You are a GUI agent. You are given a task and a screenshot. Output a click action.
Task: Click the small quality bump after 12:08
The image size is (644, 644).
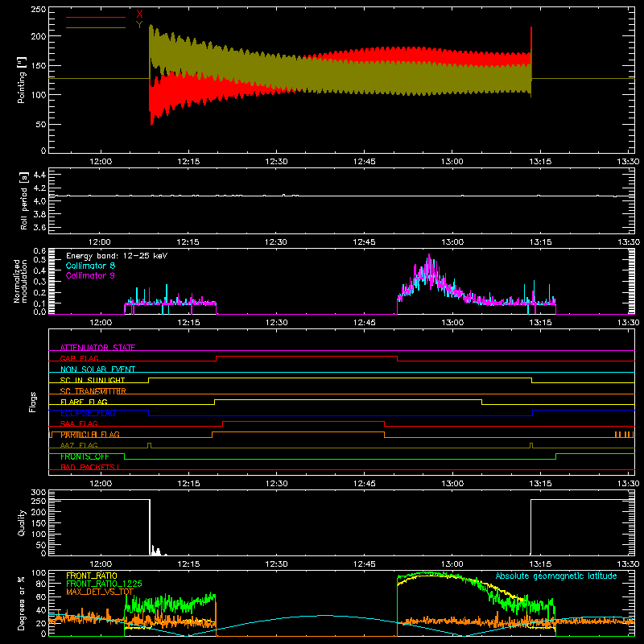pyautogui.click(x=155, y=551)
